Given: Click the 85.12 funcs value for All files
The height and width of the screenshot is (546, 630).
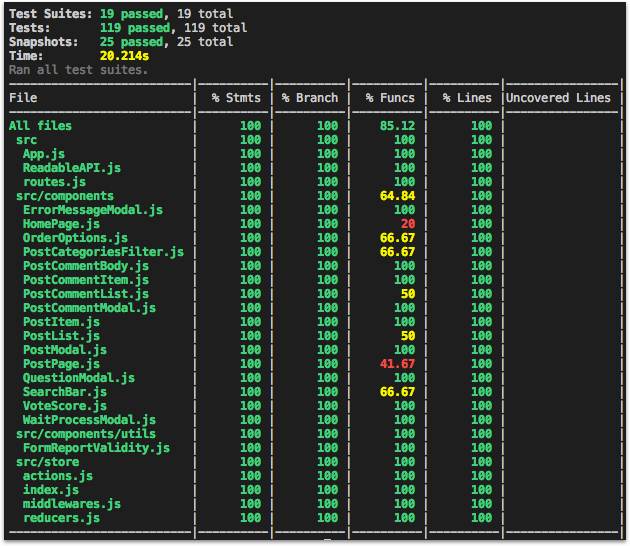Looking at the screenshot, I should (397, 126).
